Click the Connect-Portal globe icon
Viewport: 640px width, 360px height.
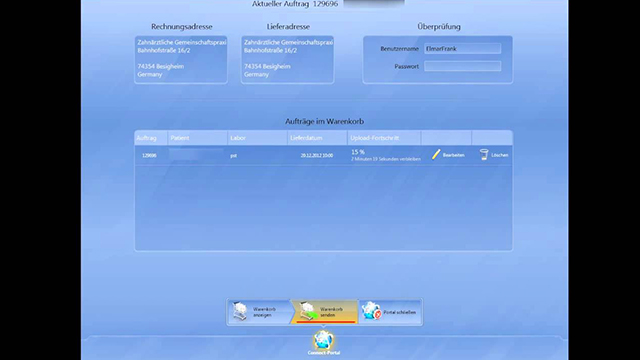click(324, 340)
